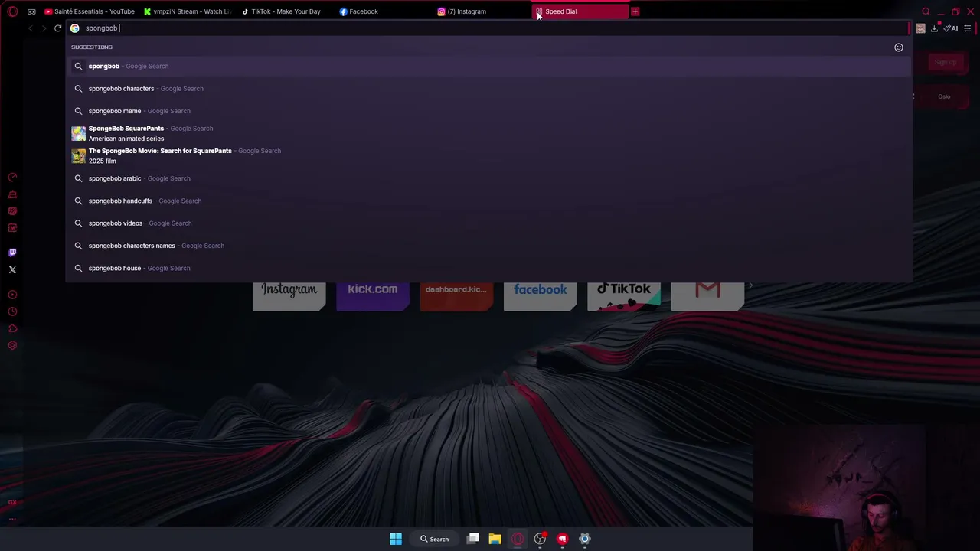Image resolution: width=980 pixels, height=551 pixels.
Task: Click the taskbar Search box
Action: (x=435, y=539)
